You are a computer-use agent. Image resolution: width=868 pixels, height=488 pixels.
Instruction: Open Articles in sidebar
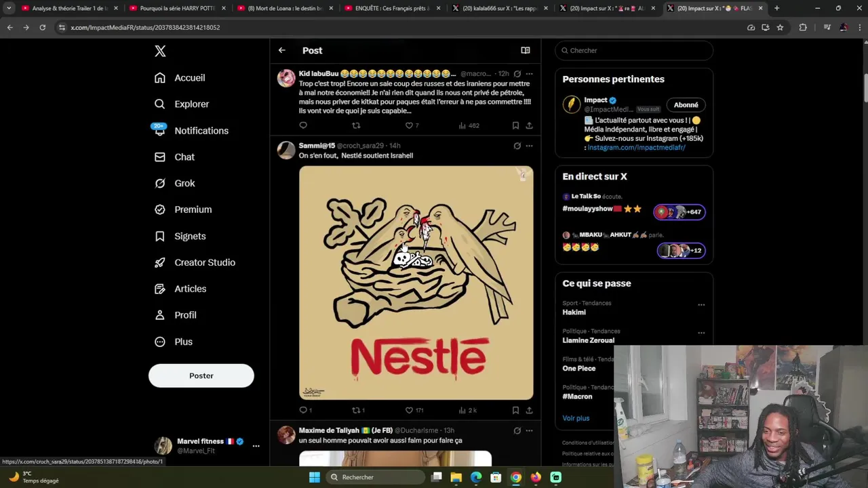(180, 289)
